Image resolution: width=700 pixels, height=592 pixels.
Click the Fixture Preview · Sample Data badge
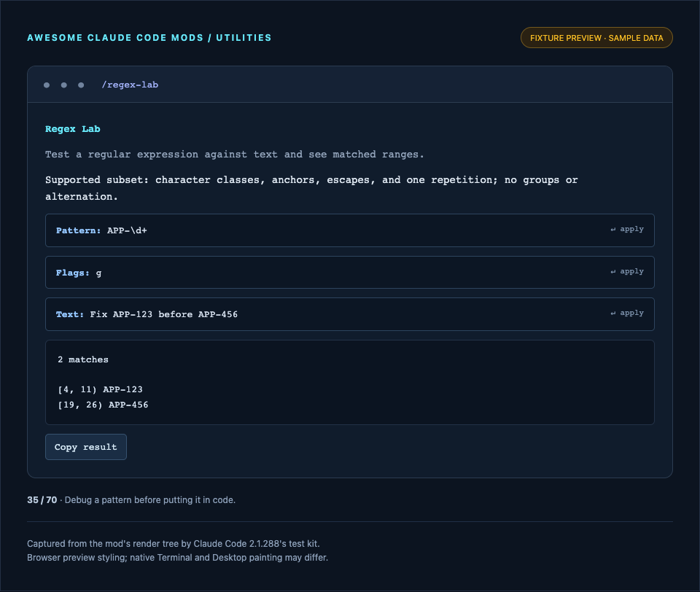[x=596, y=38]
